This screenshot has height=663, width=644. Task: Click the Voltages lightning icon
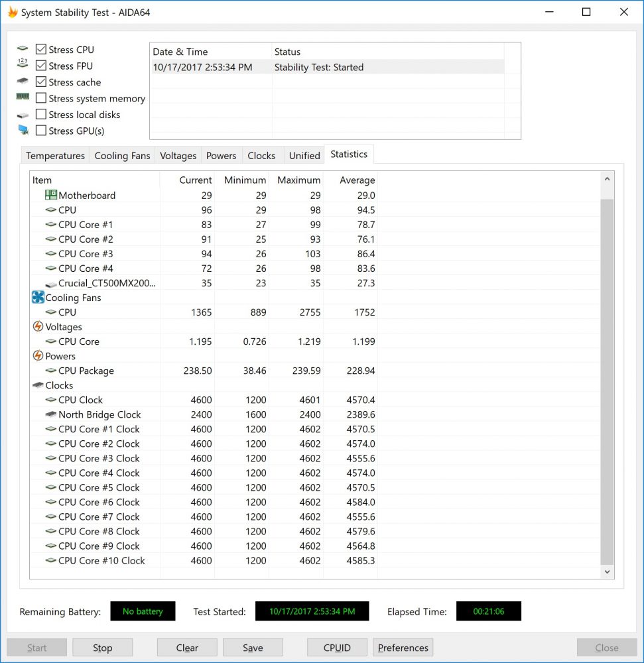tap(38, 326)
